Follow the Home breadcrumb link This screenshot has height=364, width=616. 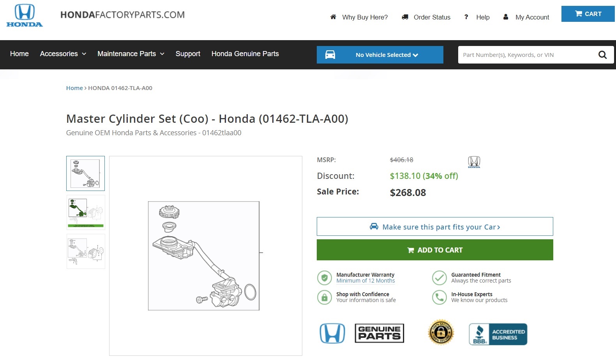click(x=74, y=88)
